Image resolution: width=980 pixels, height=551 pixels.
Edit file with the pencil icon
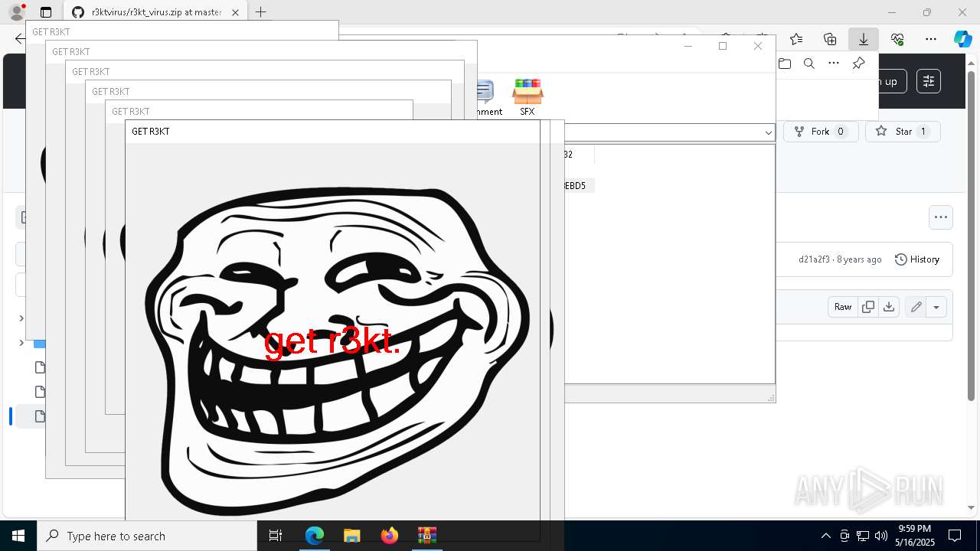(916, 307)
